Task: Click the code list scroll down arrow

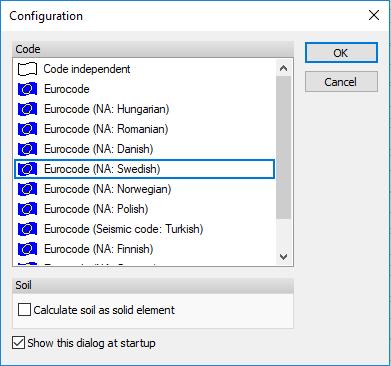Action: click(x=284, y=257)
